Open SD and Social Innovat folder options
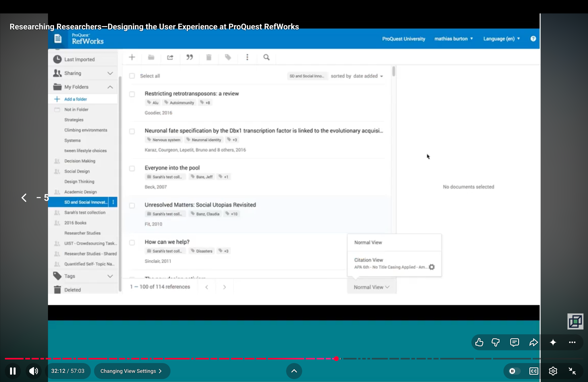 (113, 202)
